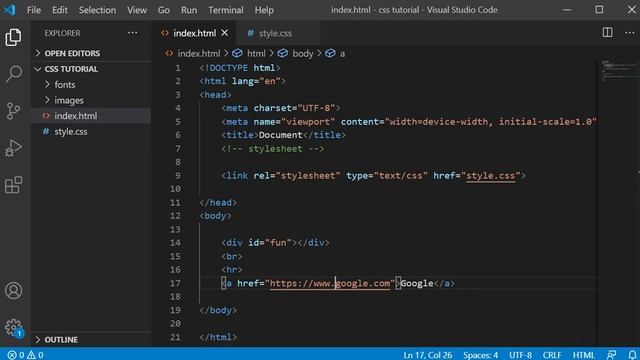Click the a symbol icon in breadcrumb
Screen dimensions: 640x360
[330, 53]
